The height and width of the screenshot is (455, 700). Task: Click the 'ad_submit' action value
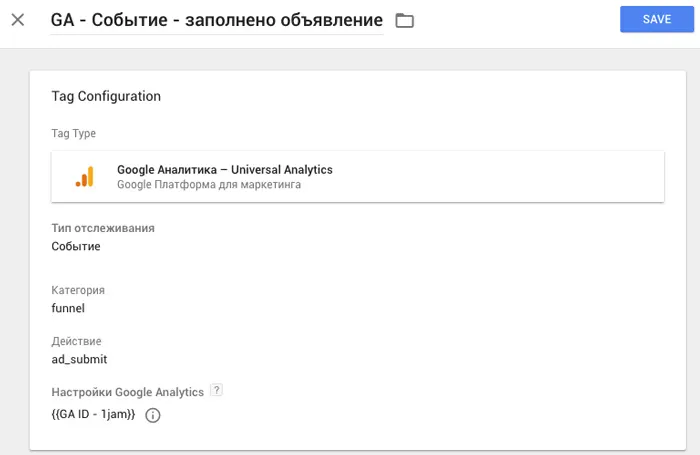click(x=79, y=359)
